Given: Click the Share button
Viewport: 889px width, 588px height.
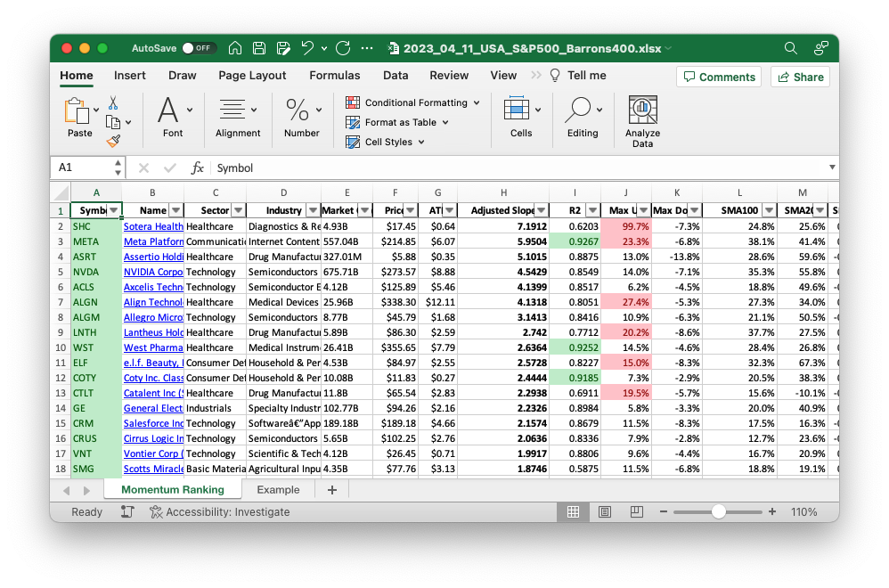Looking at the screenshot, I should [x=799, y=77].
